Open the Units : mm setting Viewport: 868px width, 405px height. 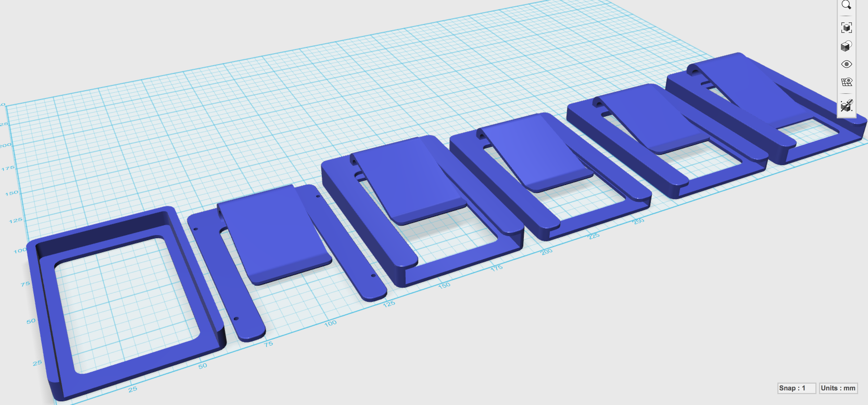tap(838, 388)
